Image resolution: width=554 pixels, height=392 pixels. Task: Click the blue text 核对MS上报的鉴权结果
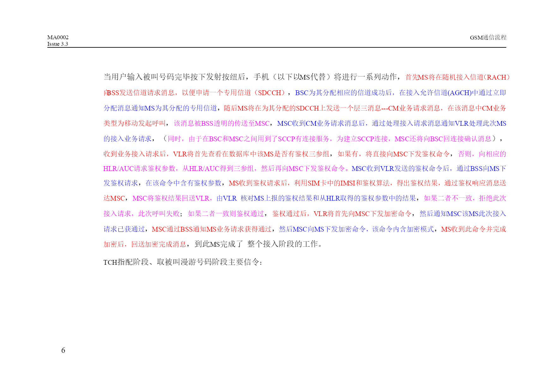[276, 198]
